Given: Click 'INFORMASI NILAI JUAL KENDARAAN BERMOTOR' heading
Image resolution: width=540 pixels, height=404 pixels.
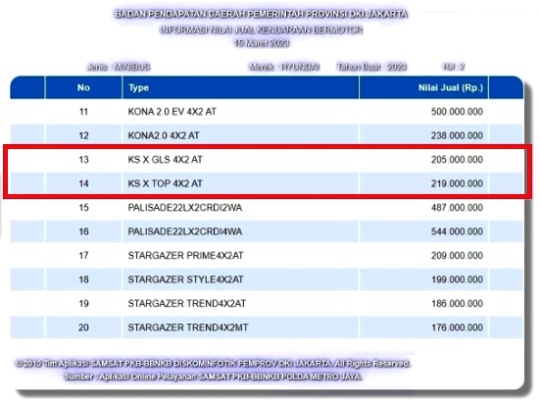Looking at the screenshot, I should click(x=262, y=30).
